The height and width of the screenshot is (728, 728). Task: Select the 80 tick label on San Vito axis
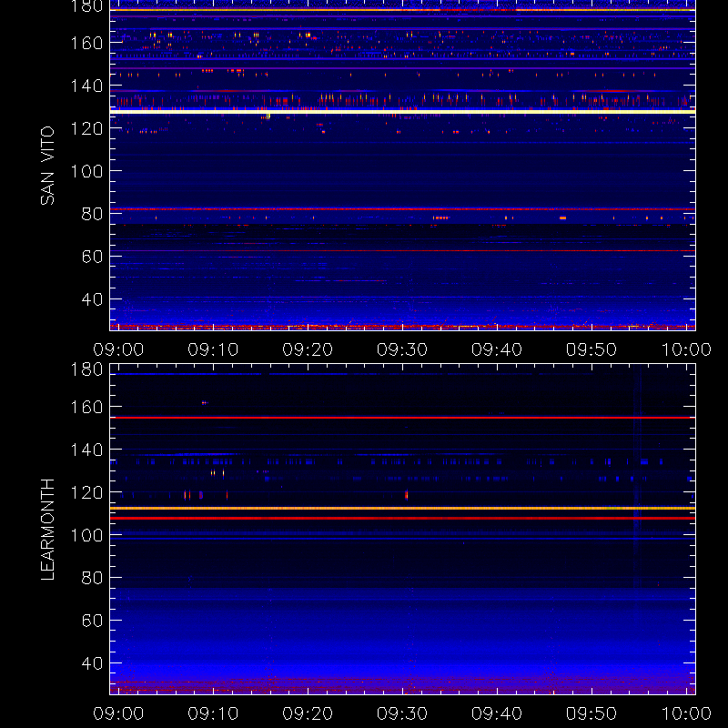click(x=92, y=214)
